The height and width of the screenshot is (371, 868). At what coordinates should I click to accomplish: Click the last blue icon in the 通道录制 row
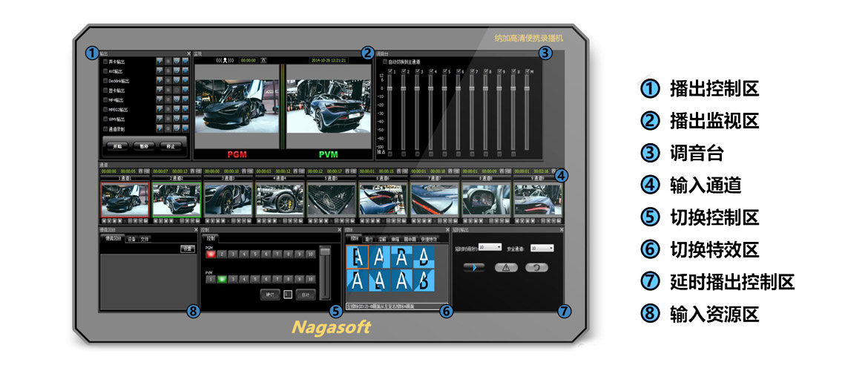(x=185, y=128)
